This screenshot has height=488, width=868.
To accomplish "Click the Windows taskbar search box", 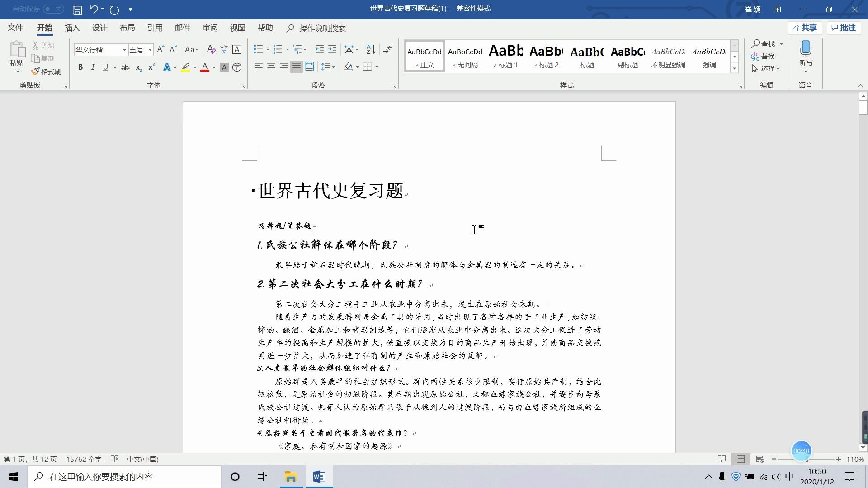I will click(x=124, y=477).
